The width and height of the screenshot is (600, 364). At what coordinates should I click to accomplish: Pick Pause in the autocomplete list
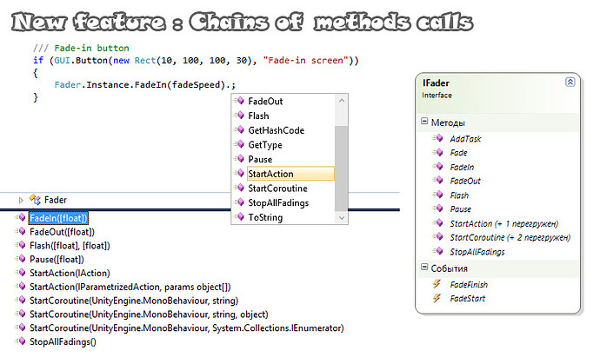click(260, 160)
